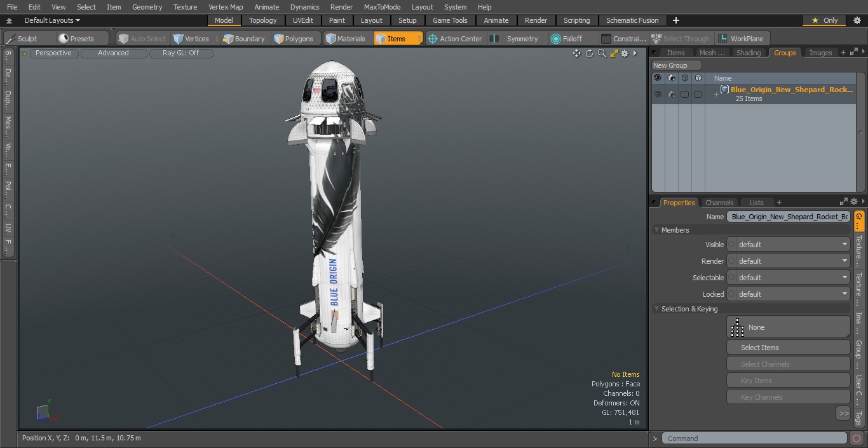868x448 pixels.
Task: Open the Perspective view type dropdown
Action: [53, 53]
